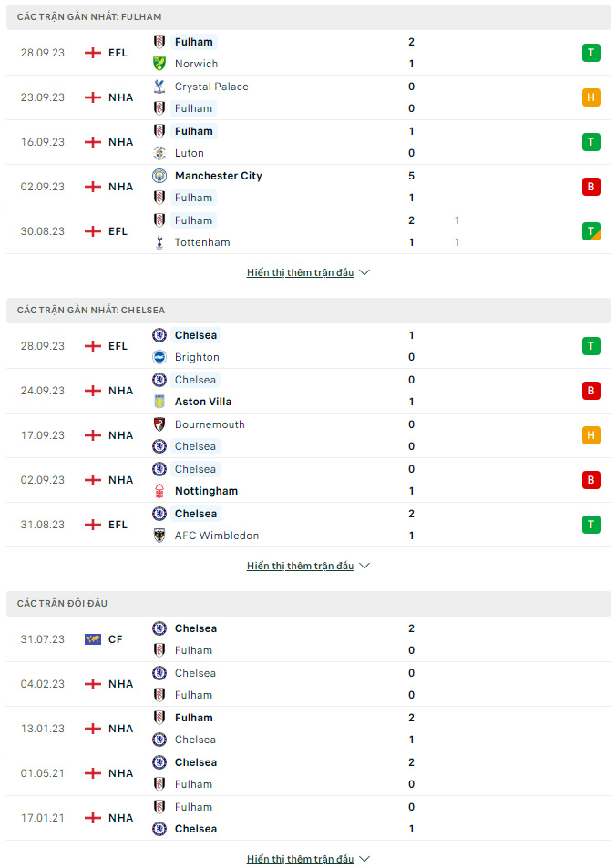
Task: Click the AFC Wimbledon crest icon
Action: [x=159, y=536]
